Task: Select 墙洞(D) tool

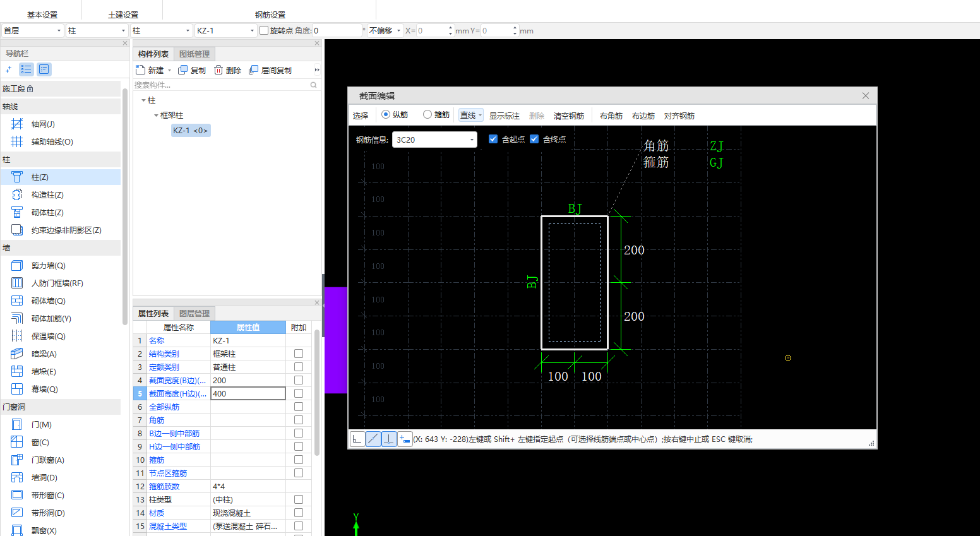Action: 44,478
